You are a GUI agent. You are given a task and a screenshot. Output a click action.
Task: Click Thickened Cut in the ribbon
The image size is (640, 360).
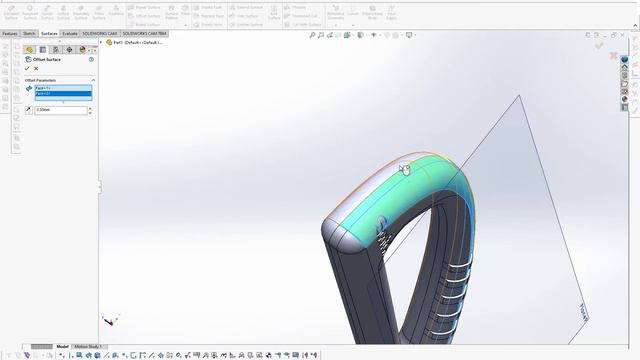click(x=301, y=16)
